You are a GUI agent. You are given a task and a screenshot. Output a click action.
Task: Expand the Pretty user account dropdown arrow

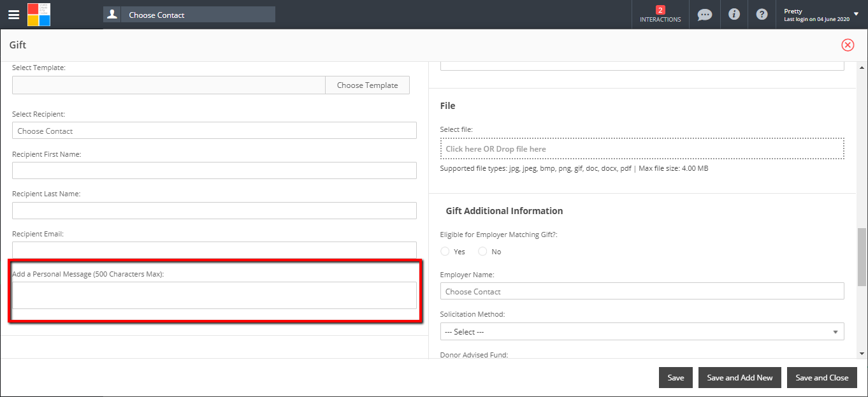856,14
